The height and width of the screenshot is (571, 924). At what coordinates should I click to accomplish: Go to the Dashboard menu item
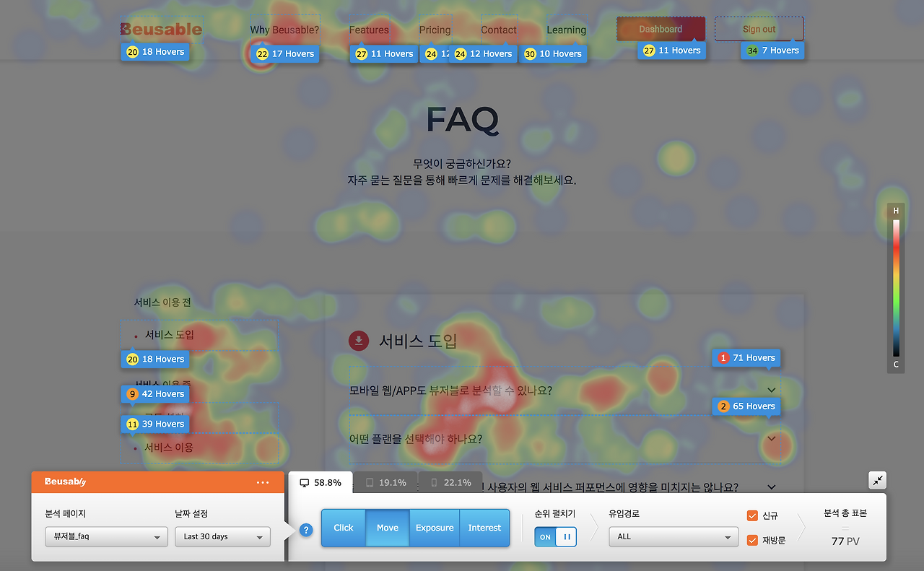pyautogui.click(x=660, y=29)
